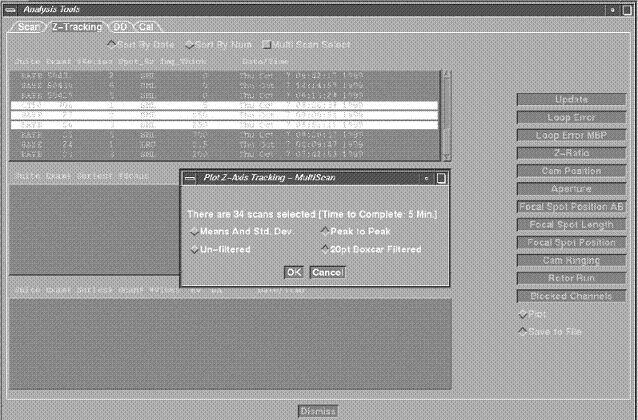Click the Blocked Channels button
638x420 pixels.
point(571,296)
